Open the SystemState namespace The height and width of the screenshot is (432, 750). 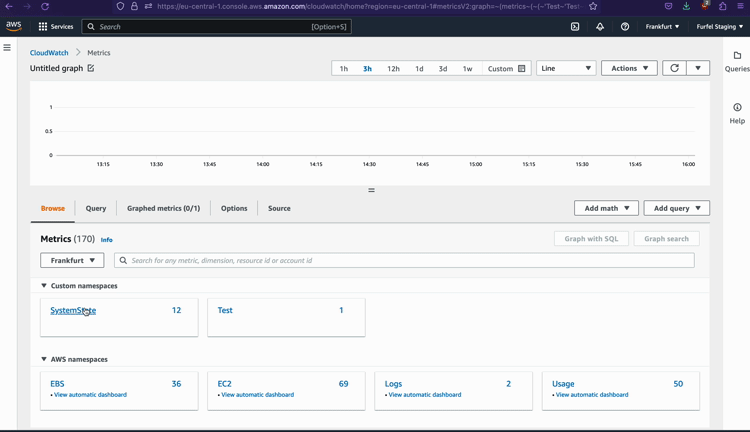[73, 310]
